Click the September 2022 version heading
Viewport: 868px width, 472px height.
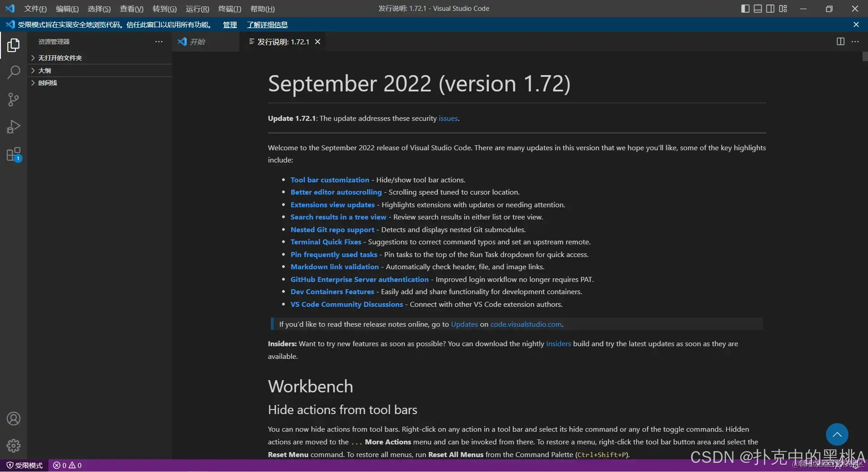[419, 84]
